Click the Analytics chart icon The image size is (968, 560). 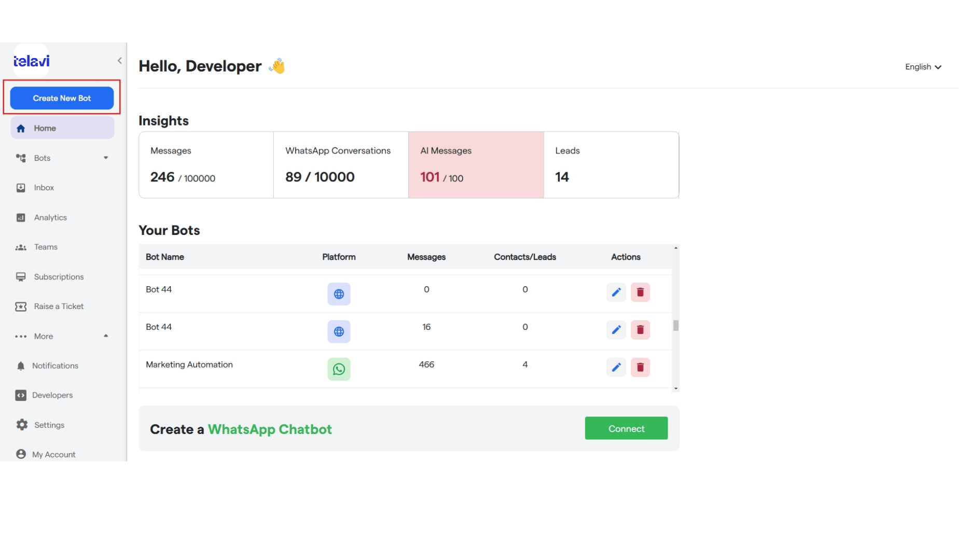coord(21,217)
